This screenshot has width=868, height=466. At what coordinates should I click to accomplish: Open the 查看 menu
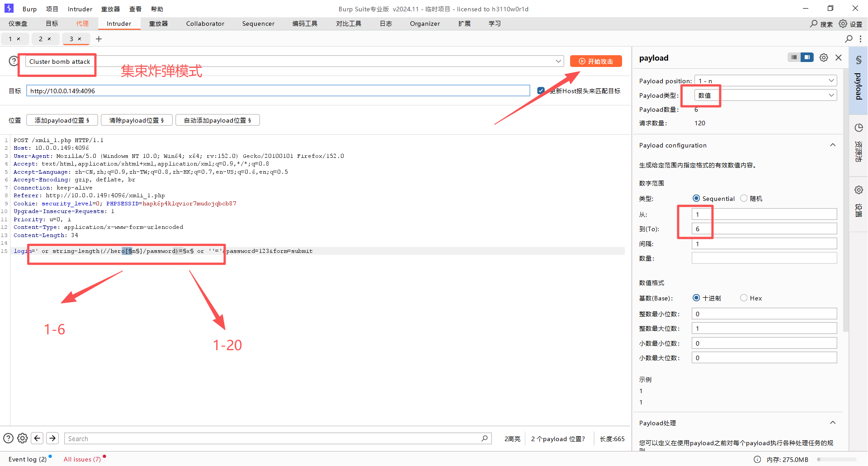[x=135, y=9]
